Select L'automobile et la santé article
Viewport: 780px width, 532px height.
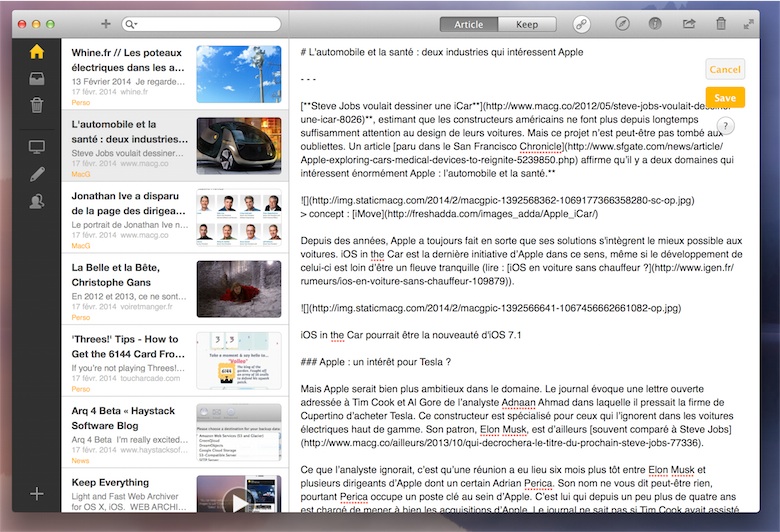click(175, 146)
